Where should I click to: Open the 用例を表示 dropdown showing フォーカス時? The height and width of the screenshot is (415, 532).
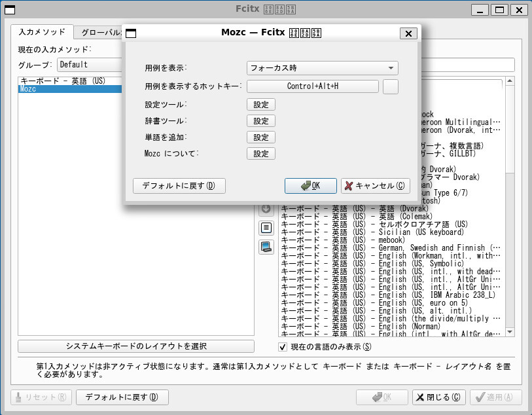click(x=323, y=68)
